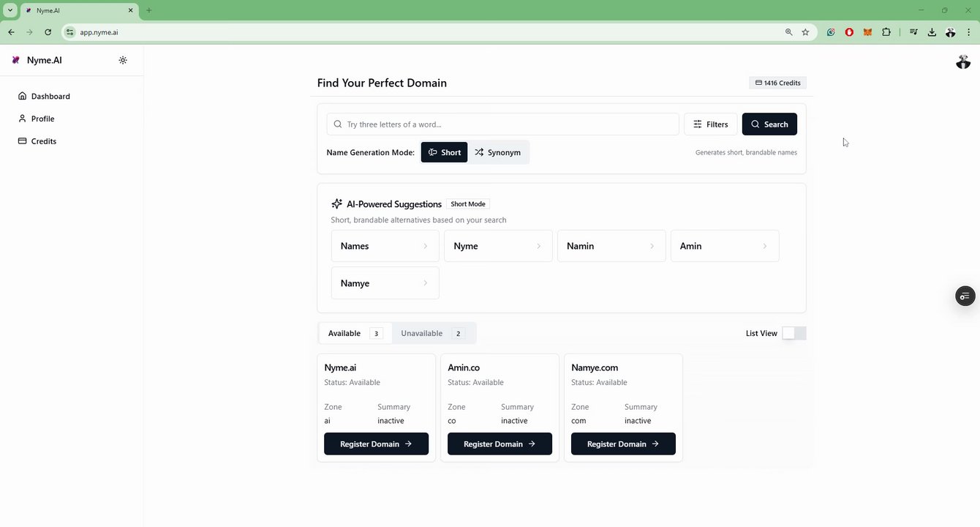
Task: Switch to the Unavailable tab
Action: pyautogui.click(x=432, y=333)
